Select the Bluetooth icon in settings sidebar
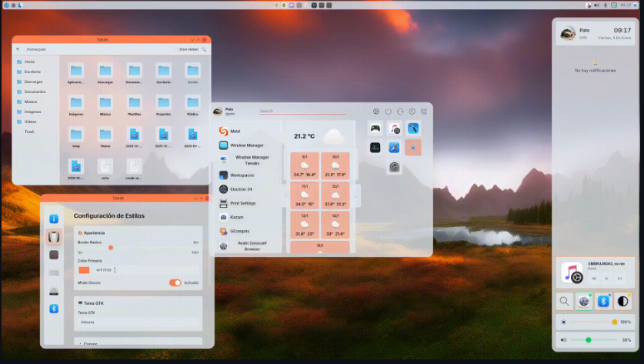This screenshot has width=644, height=364. (54, 309)
